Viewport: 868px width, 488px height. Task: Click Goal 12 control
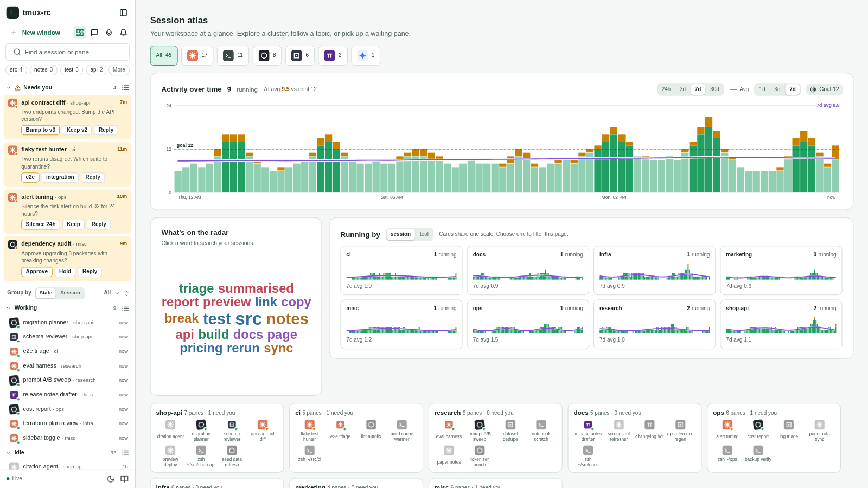coord(825,89)
